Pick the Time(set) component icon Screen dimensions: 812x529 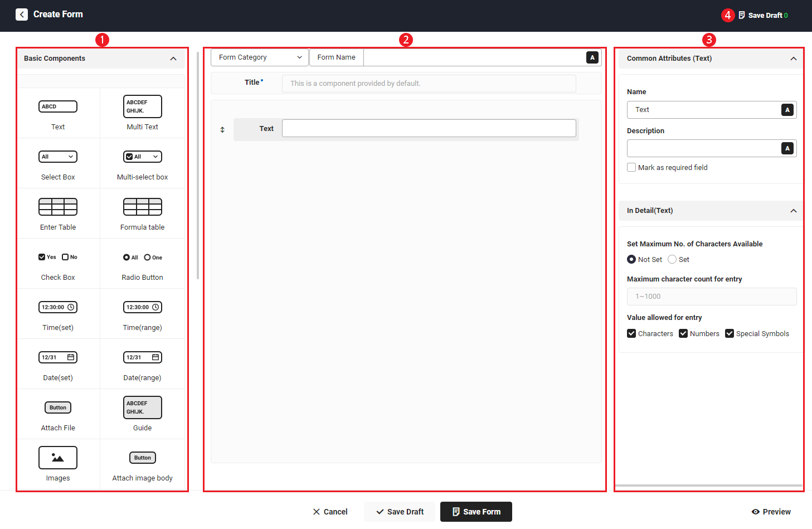tap(58, 307)
